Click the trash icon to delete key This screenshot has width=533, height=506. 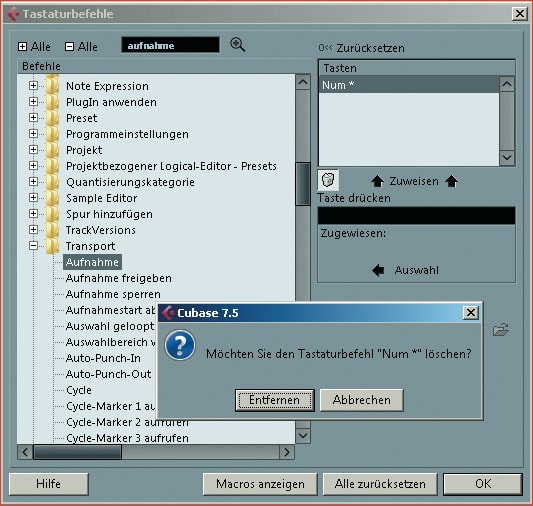click(328, 180)
